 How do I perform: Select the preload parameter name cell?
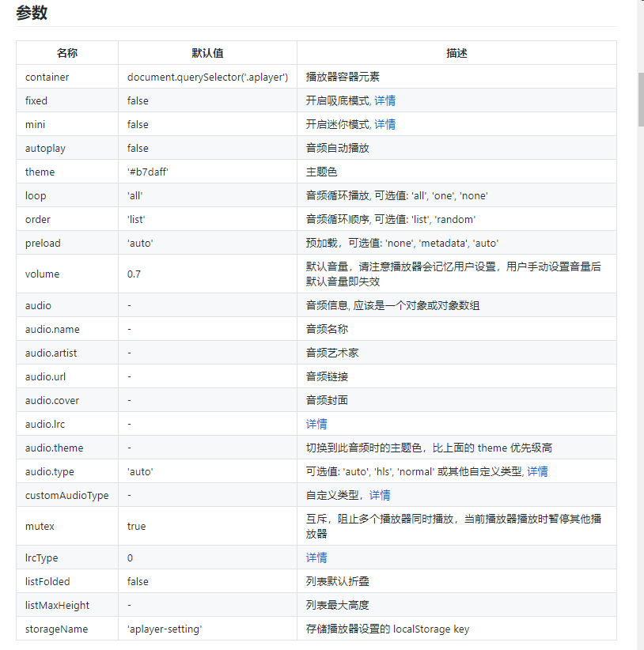click(67, 243)
